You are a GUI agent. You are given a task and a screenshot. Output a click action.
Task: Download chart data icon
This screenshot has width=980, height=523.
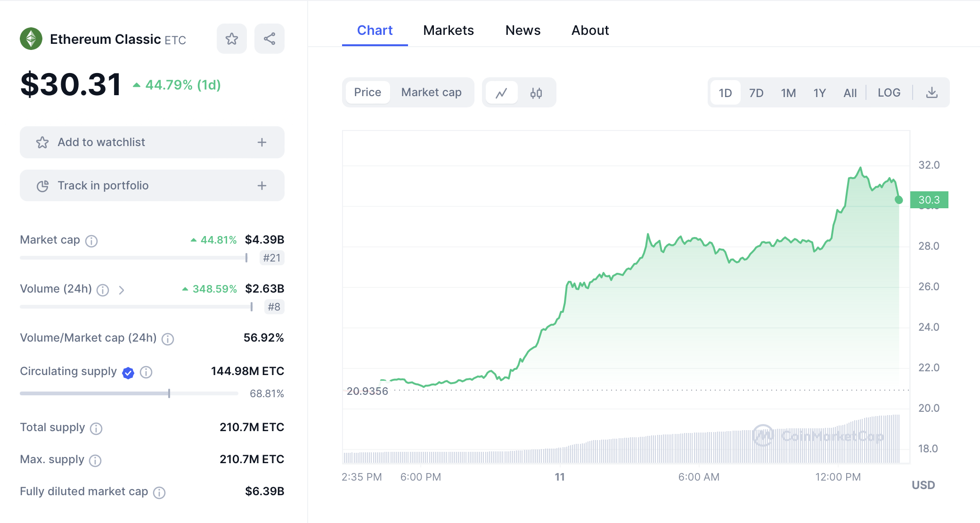[x=931, y=93]
